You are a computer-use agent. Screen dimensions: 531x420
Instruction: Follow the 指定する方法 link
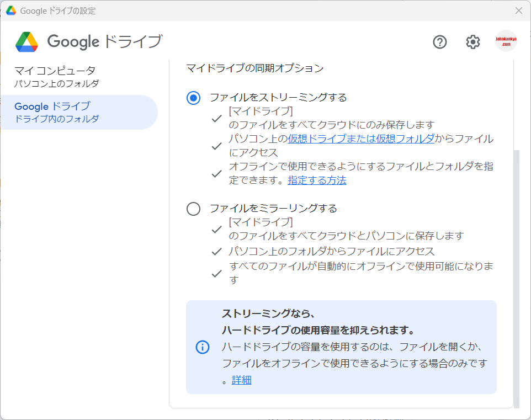click(x=317, y=180)
